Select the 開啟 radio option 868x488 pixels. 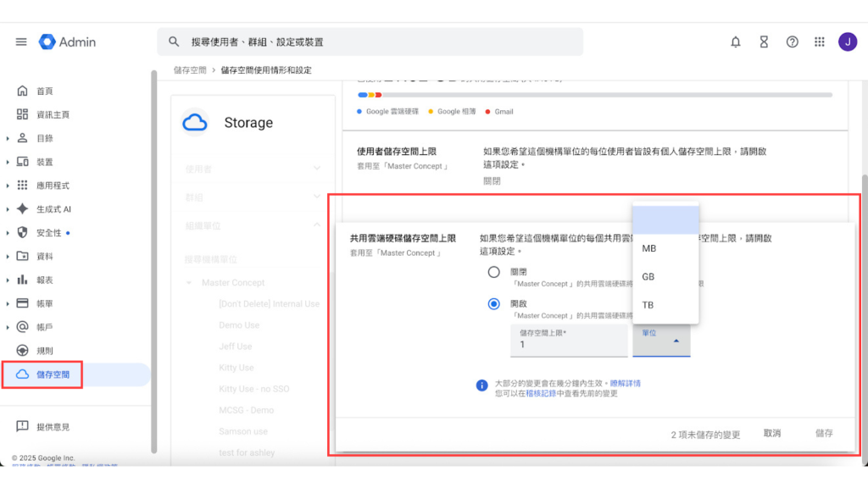pyautogui.click(x=493, y=304)
